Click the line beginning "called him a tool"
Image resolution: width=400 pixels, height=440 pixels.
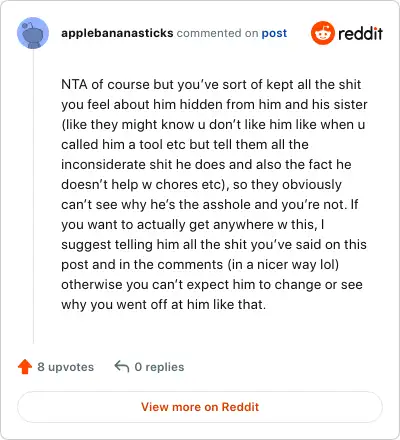pyautogui.click(x=185, y=144)
